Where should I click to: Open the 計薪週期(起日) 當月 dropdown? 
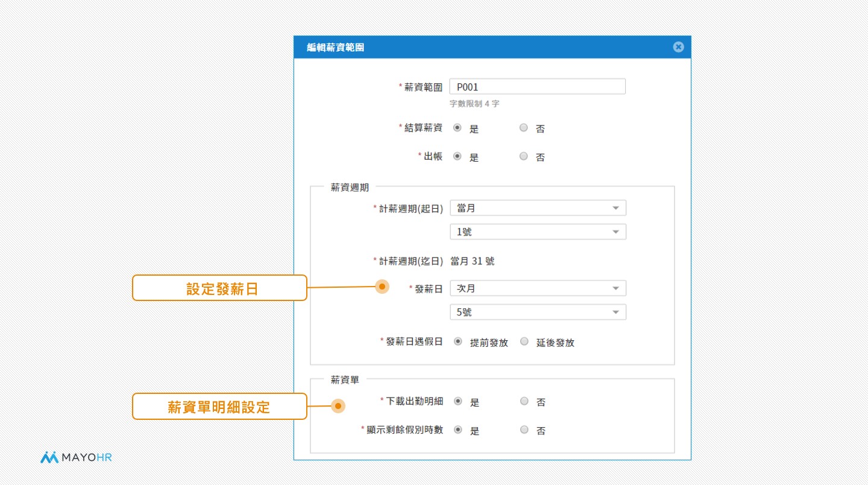point(538,208)
